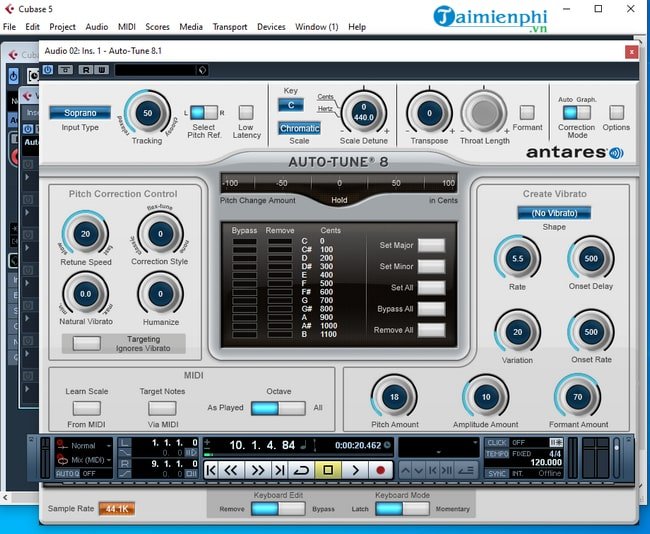Click the Record button in transport
The image size is (650, 534).
point(380,470)
